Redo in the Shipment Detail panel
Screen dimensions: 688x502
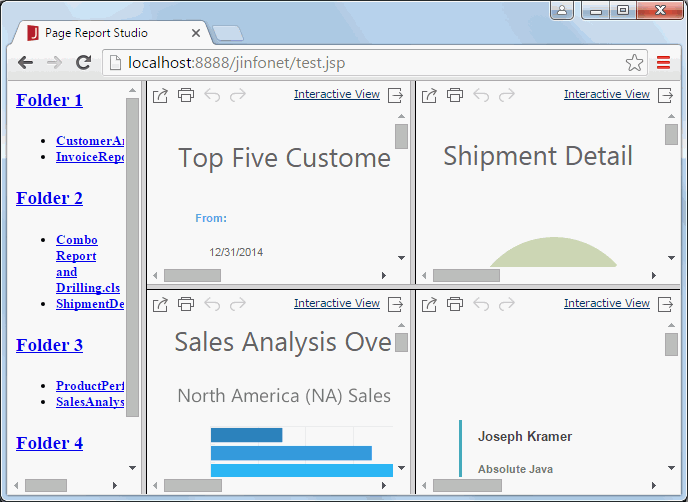point(507,95)
